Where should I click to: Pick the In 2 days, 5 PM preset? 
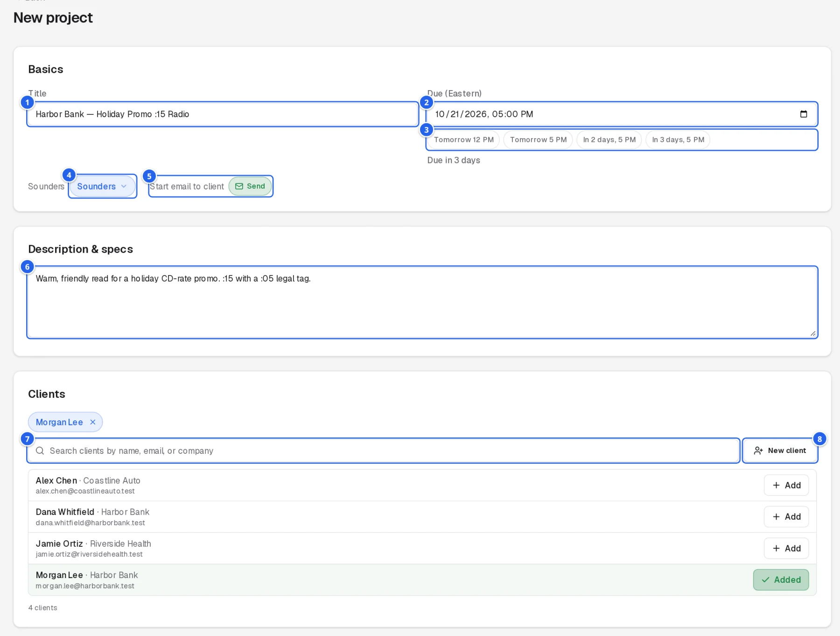tap(609, 140)
